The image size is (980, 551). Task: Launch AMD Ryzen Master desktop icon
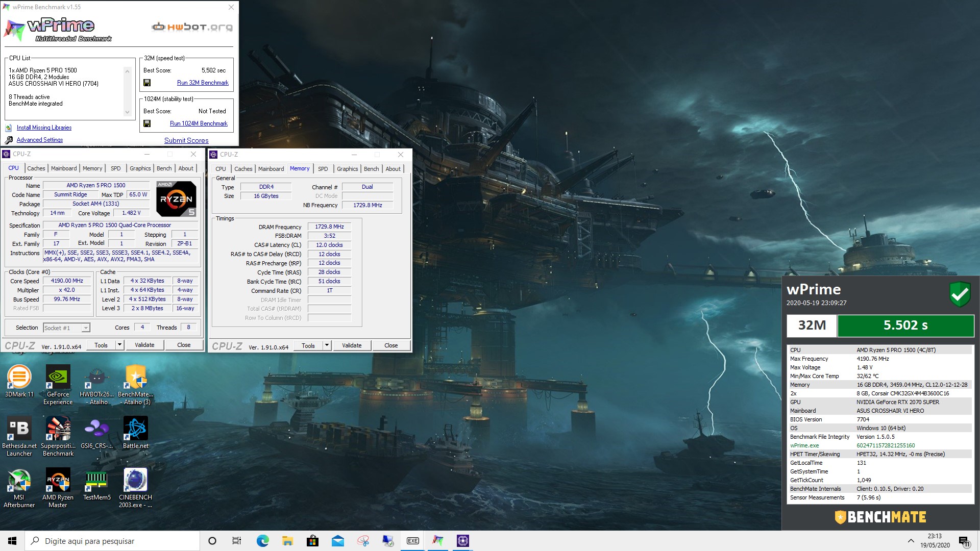pos(58,488)
